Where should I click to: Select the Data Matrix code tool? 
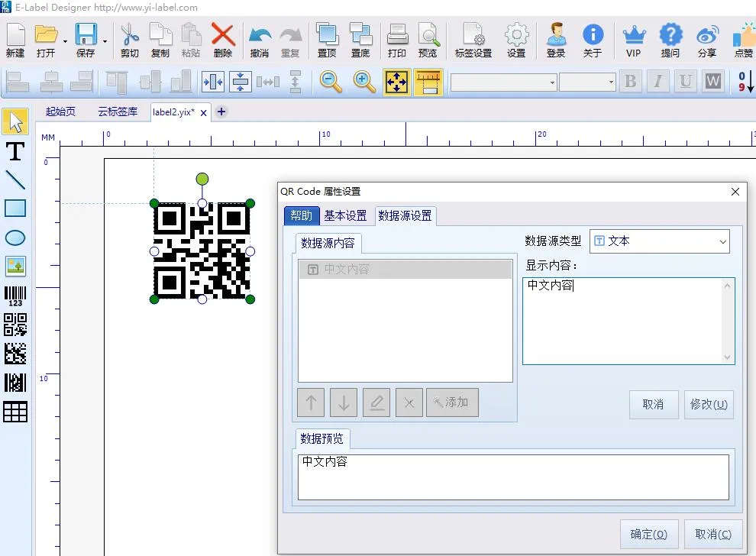coord(15,354)
